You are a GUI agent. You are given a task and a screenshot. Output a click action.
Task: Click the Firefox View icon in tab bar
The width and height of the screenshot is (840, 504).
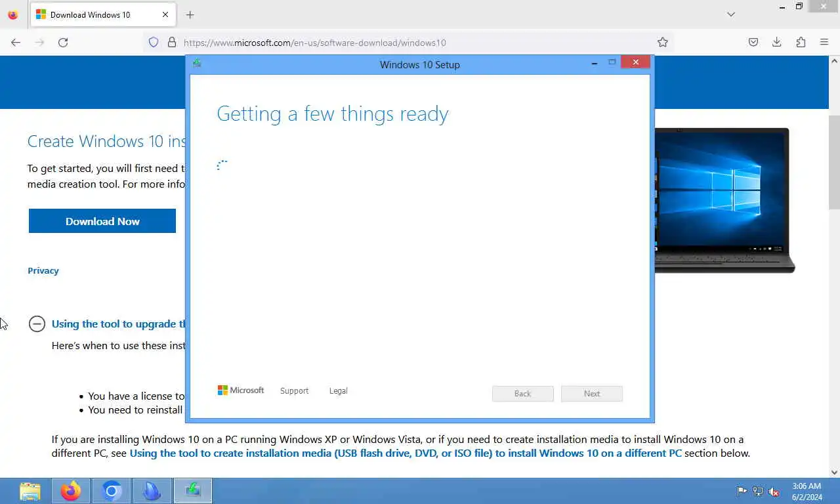click(x=12, y=14)
